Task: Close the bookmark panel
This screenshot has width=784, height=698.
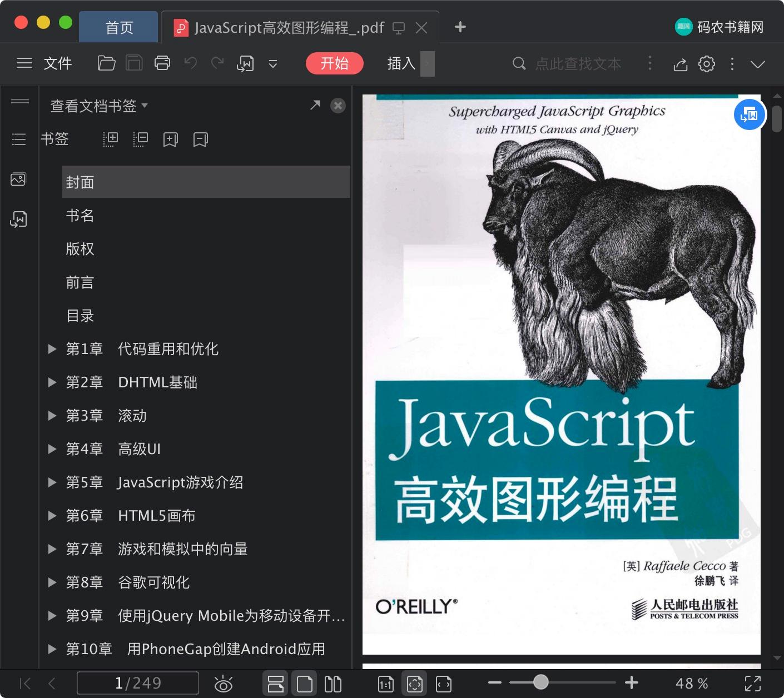Action: 338,106
